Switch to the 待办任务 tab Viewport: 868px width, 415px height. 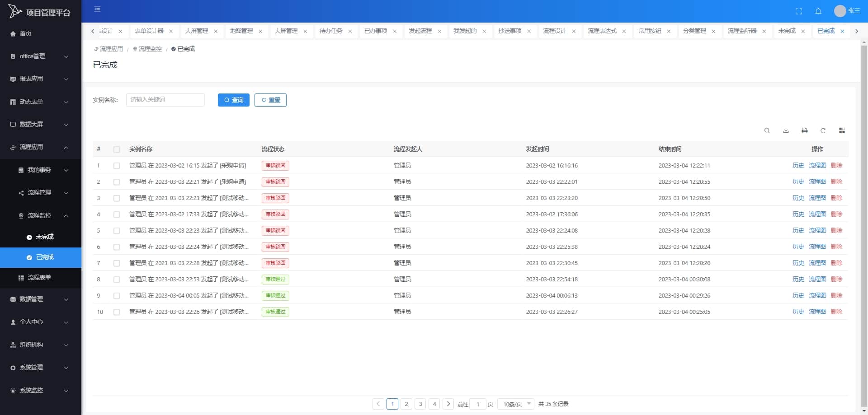point(330,31)
